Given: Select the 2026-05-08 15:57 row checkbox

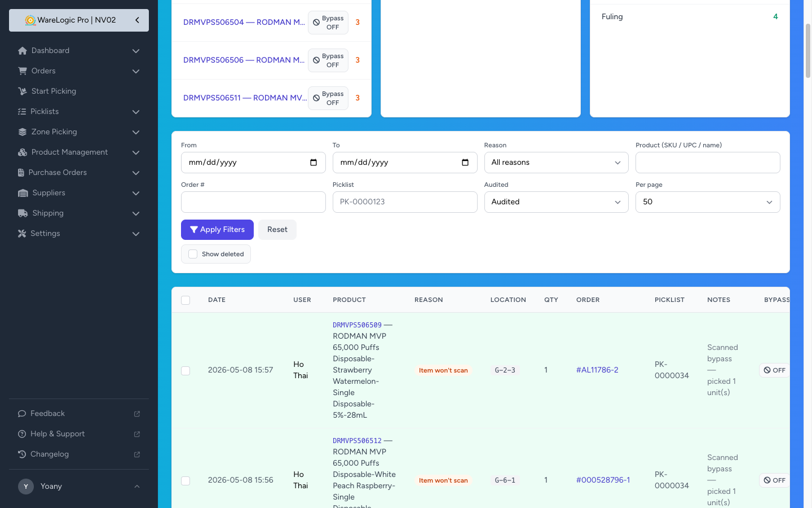Looking at the screenshot, I should pyautogui.click(x=186, y=371).
